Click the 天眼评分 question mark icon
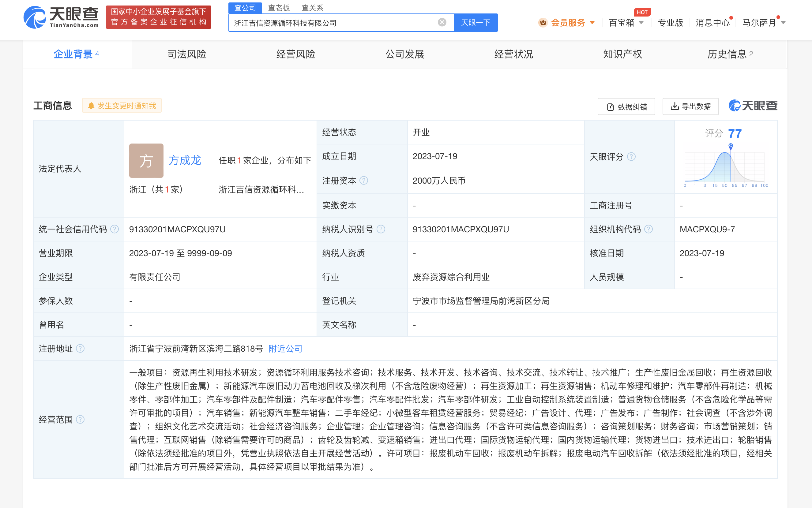Screen dimensions: 812x508 point(632,156)
